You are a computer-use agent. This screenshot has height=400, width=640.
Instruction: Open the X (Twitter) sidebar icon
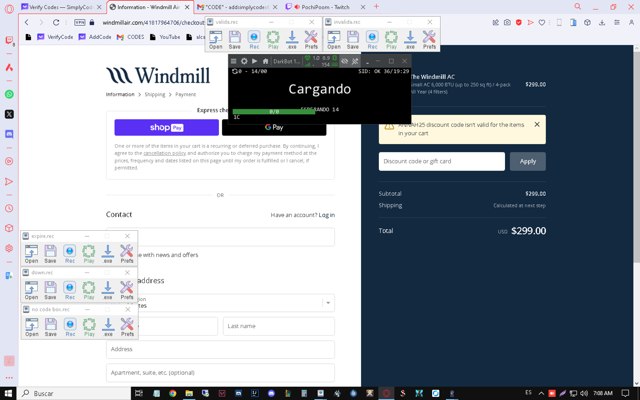(x=9, y=114)
